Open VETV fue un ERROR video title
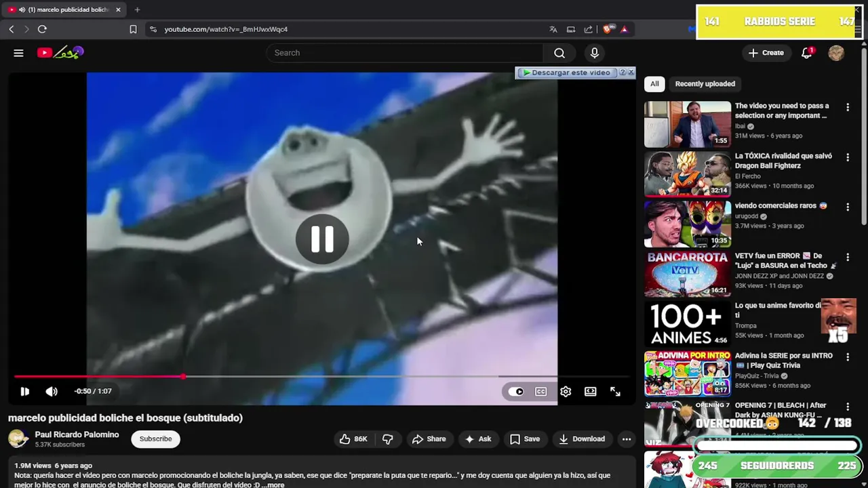868x488 pixels. (785, 260)
